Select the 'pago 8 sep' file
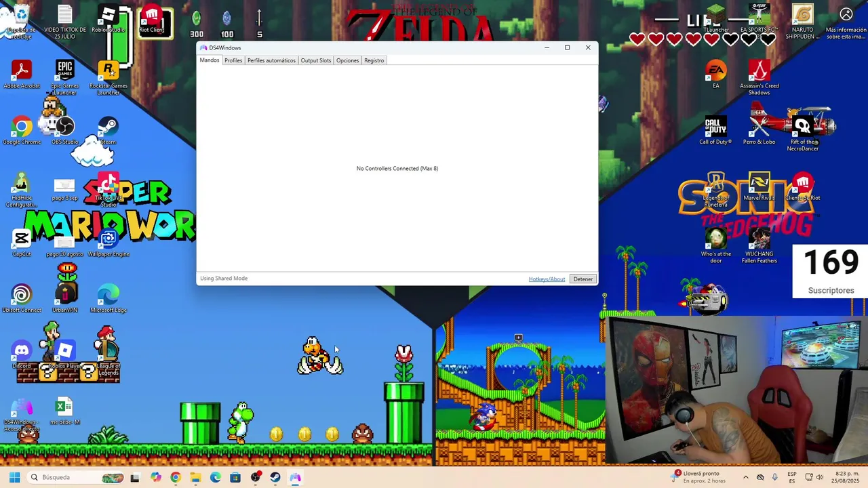This screenshot has height=488, width=868. 64,188
